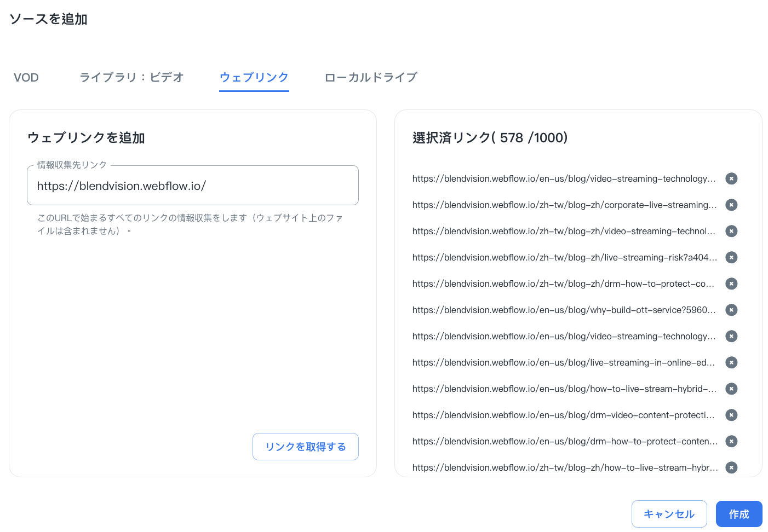Switch to the VOD tab
The image size is (768, 532).
click(x=26, y=77)
